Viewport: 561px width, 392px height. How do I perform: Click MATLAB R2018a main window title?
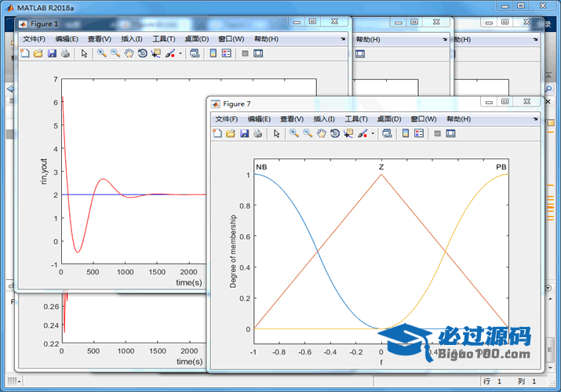pyautogui.click(x=46, y=8)
